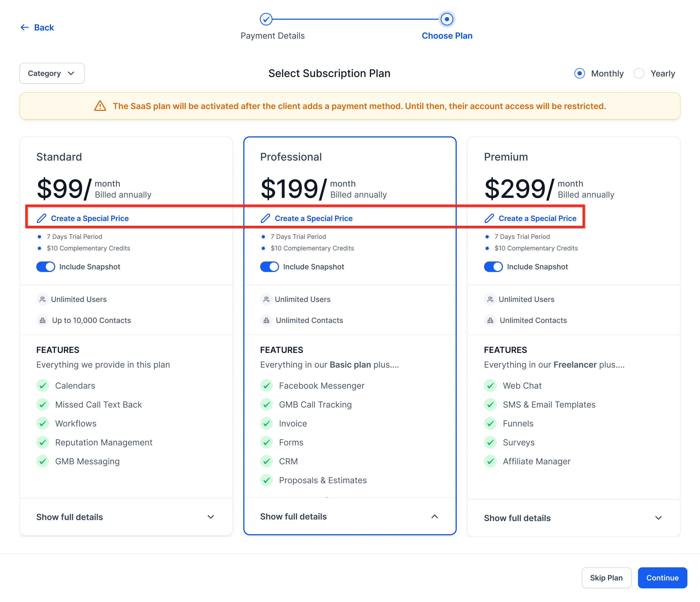The width and height of the screenshot is (700, 602).
Task: Select the Yearly billing radio button
Action: click(x=639, y=73)
